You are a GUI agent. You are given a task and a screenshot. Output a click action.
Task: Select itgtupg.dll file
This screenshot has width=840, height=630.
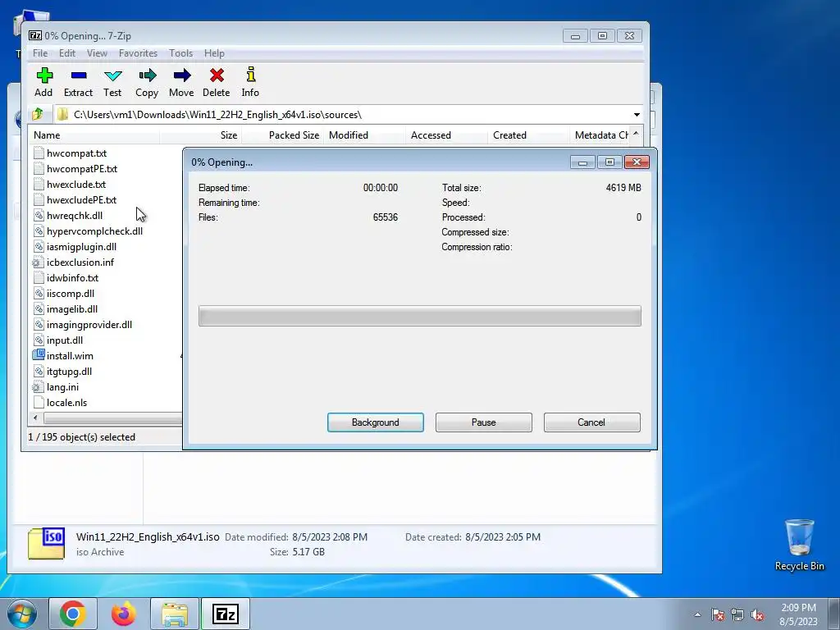[x=69, y=372]
